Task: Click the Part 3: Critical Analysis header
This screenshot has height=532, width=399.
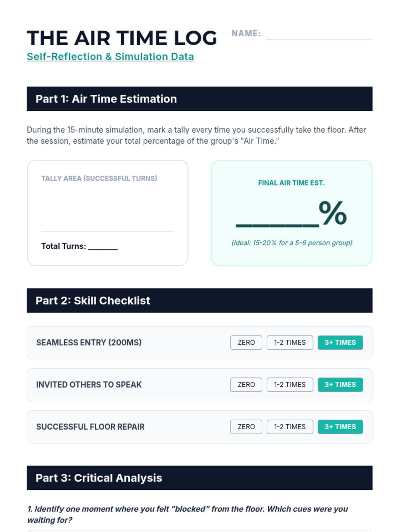Action: pos(199,478)
